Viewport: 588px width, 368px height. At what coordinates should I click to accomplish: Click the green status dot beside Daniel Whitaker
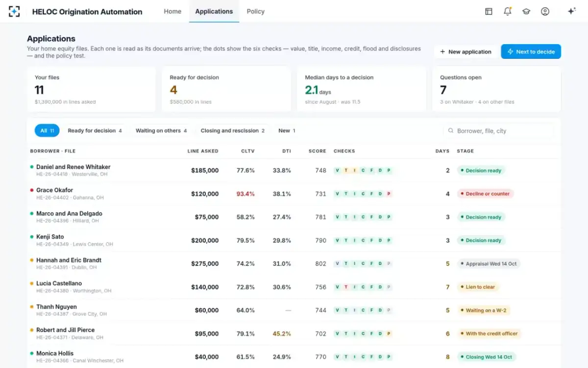click(x=32, y=167)
